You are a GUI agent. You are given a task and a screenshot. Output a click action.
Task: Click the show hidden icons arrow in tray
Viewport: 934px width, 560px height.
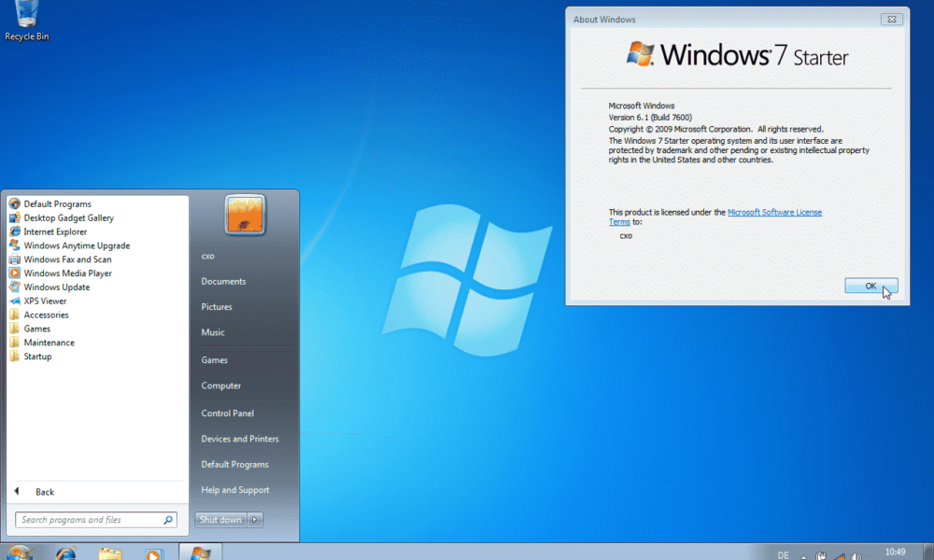click(x=804, y=554)
